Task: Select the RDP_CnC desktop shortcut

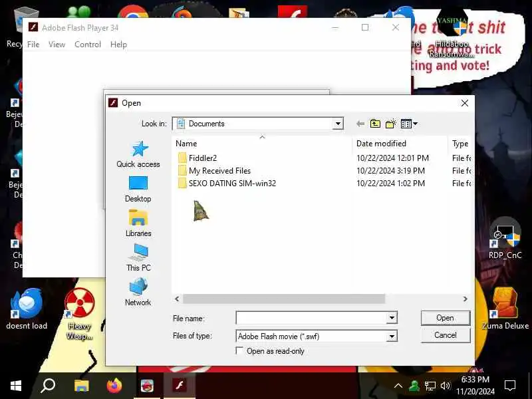Action: pyautogui.click(x=505, y=239)
